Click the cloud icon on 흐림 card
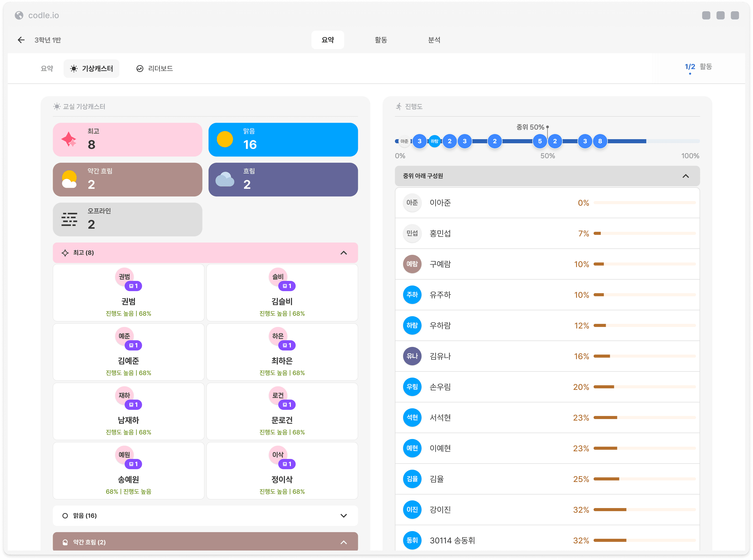Image resolution: width=753 pixels, height=560 pixels. [x=225, y=179]
